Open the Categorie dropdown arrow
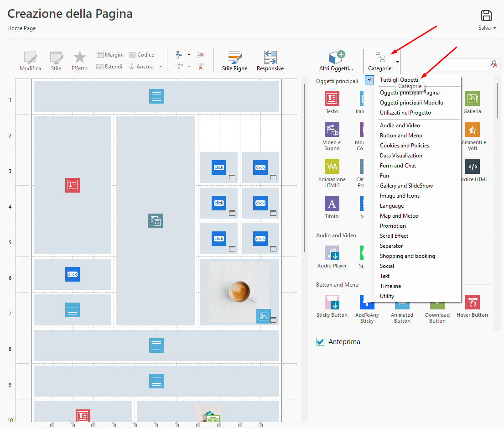 point(397,61)
